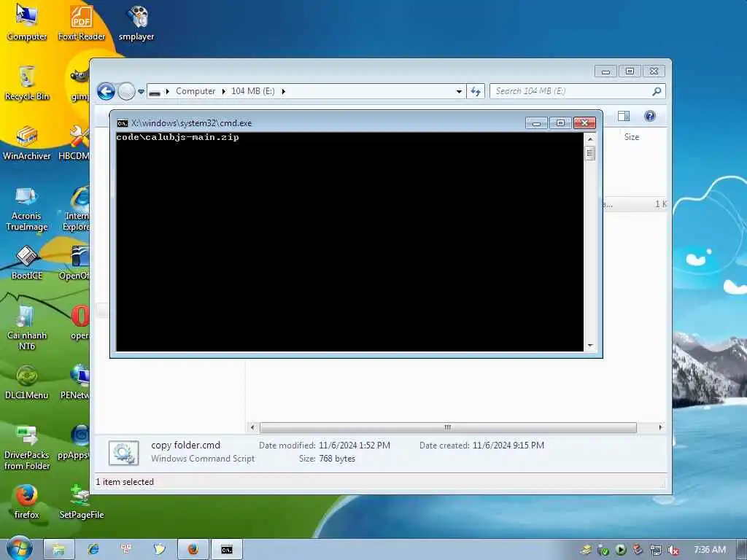The image size is (747, 560).
Task: Open Explorer help question mark icon
Action: pyautogui.click(x=649, y=116)
